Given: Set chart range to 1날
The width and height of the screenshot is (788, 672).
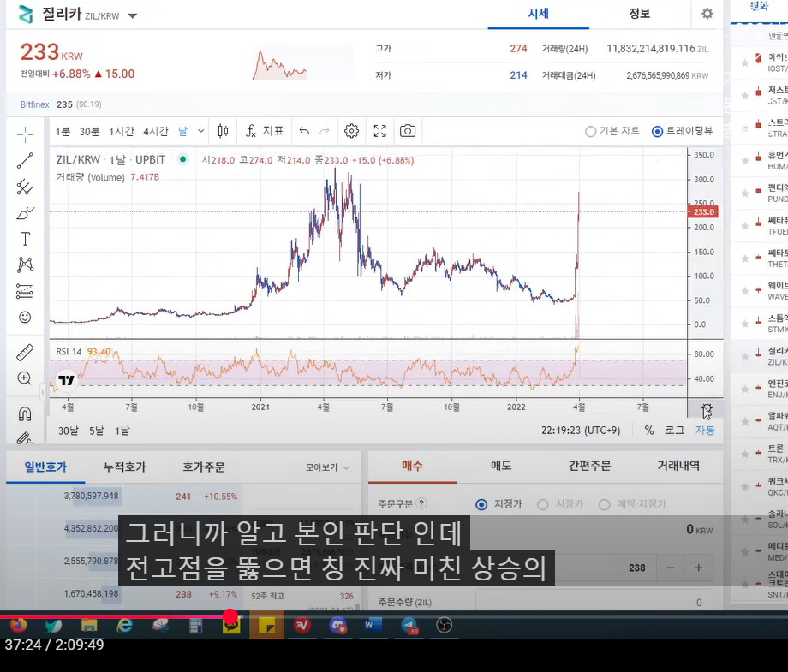Looking at the screenshot, I should (x=122, y=431).
